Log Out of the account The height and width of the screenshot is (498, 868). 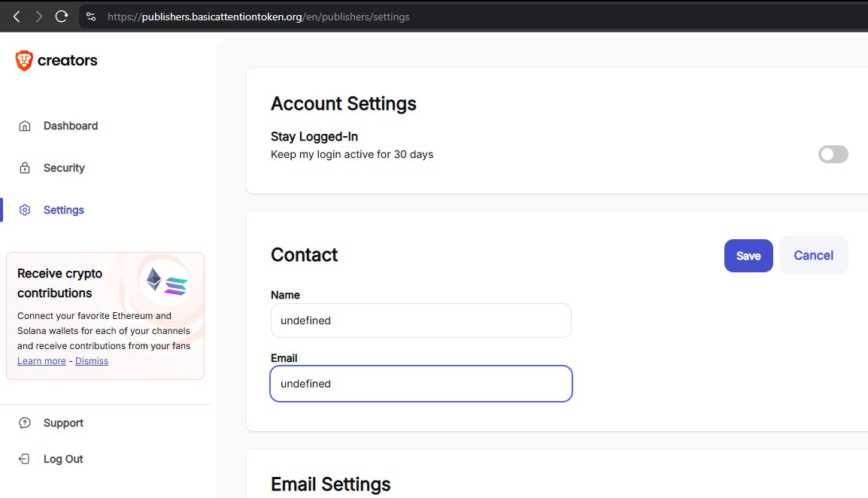tap(63, 459)
